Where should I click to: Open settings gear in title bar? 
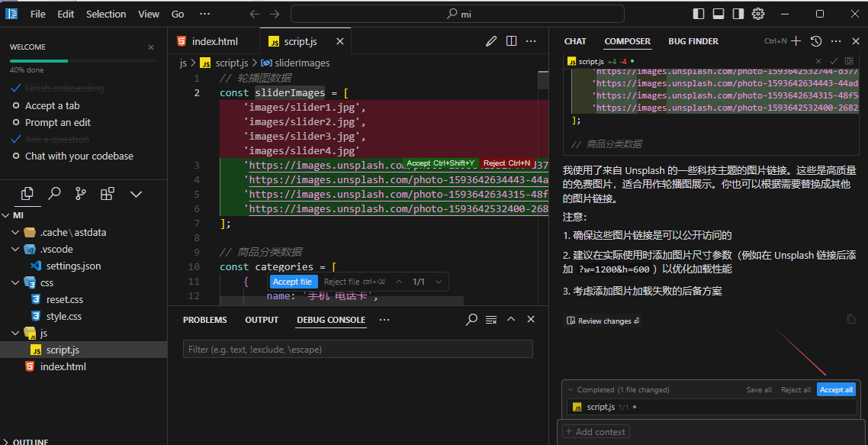[x=758, y=14]
